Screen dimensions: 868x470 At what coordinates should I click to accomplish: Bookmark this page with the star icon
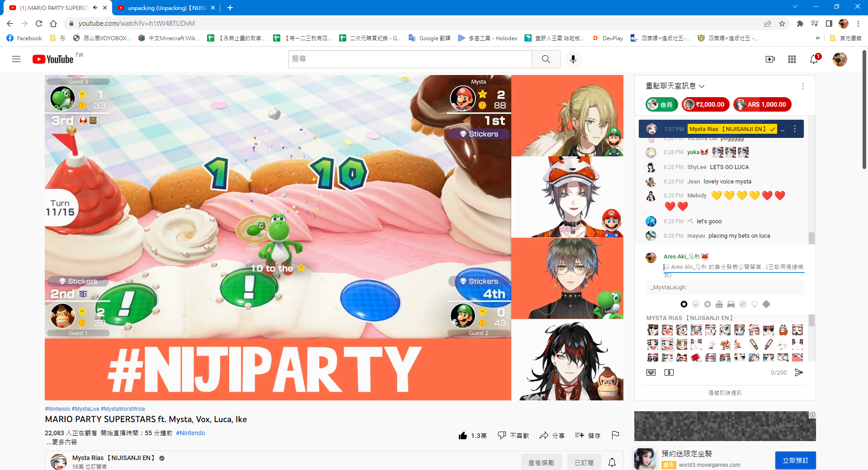(782, 23)
